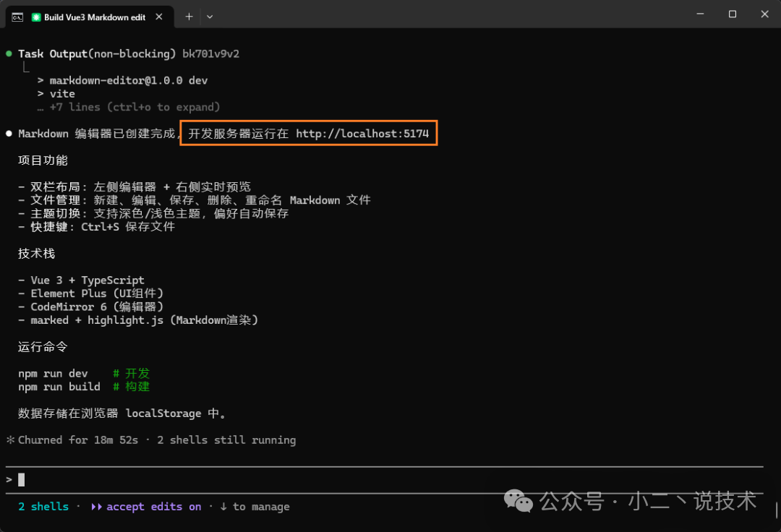Close the terminal window

(764, 14)
